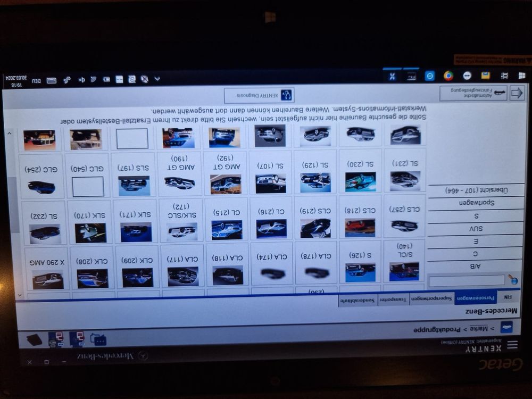Filter by S class in sidebar

[x=476, y=216]
